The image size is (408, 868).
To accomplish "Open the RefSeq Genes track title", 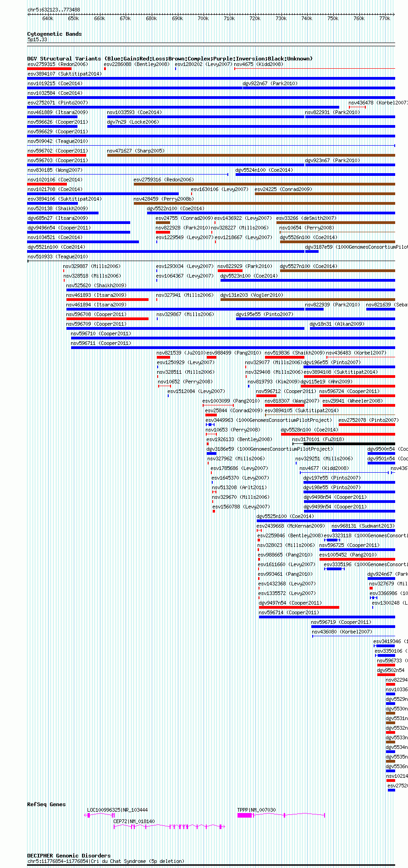I will point(46,804).
